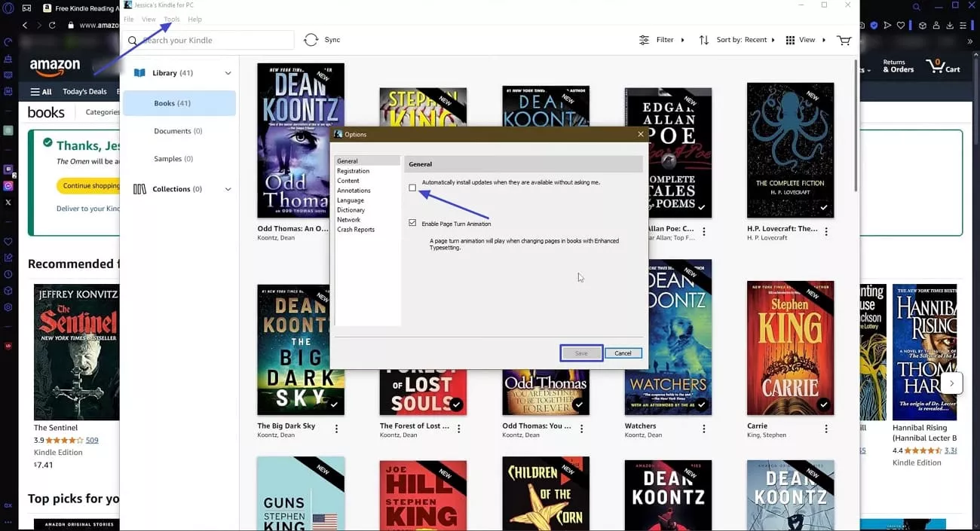Select Network in the Options categories list
Image resolution: width=980 pixels, height=531 pixels.
click(348, 219)
